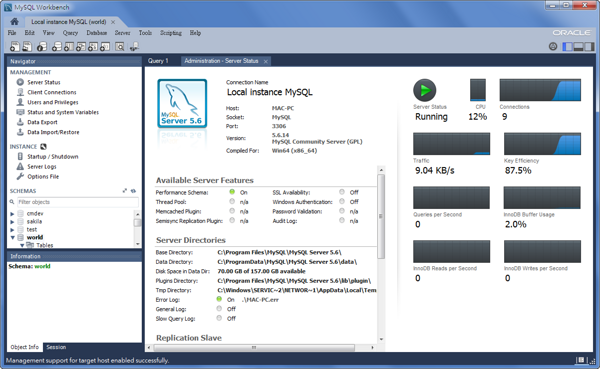Expand the sakila schema

pyautogui.click(x=12, y=222)
